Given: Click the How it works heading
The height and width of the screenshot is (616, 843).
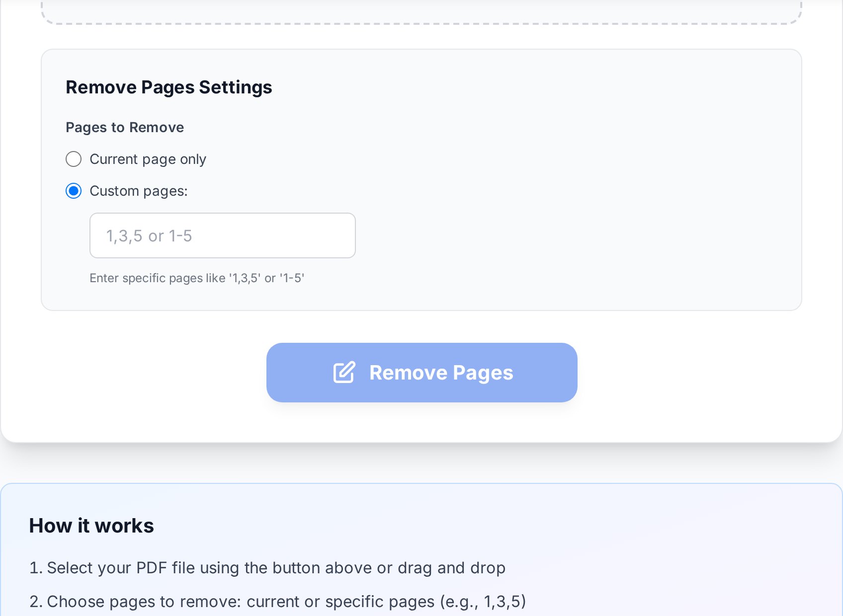Looking at the screenshot, I should (91, 526).
